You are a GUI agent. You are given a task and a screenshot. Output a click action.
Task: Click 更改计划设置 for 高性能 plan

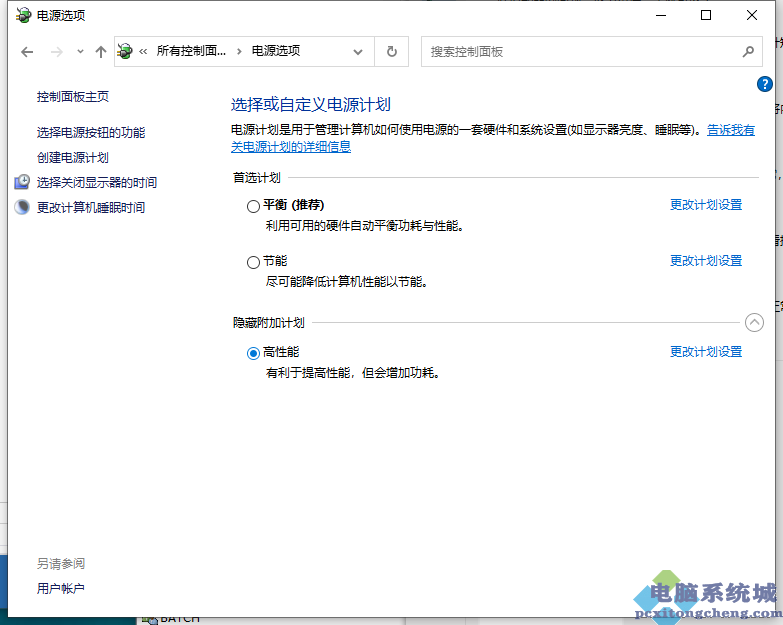(x=705, y=352)
